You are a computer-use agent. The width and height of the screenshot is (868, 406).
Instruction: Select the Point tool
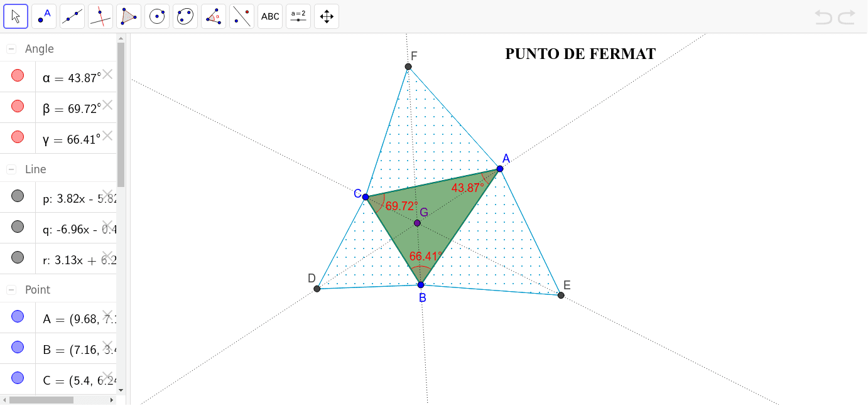point(44,16)
